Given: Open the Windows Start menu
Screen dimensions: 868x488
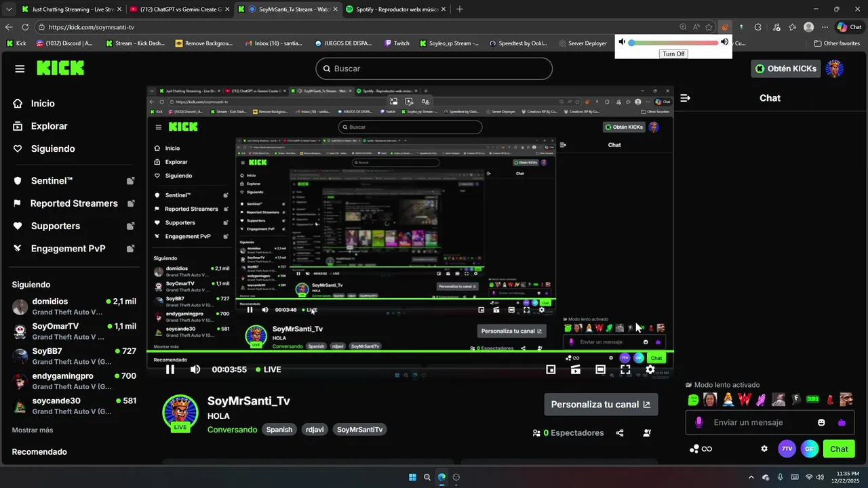Looking at the screenshot, I should pyautogui.click(x=412, y=477).
